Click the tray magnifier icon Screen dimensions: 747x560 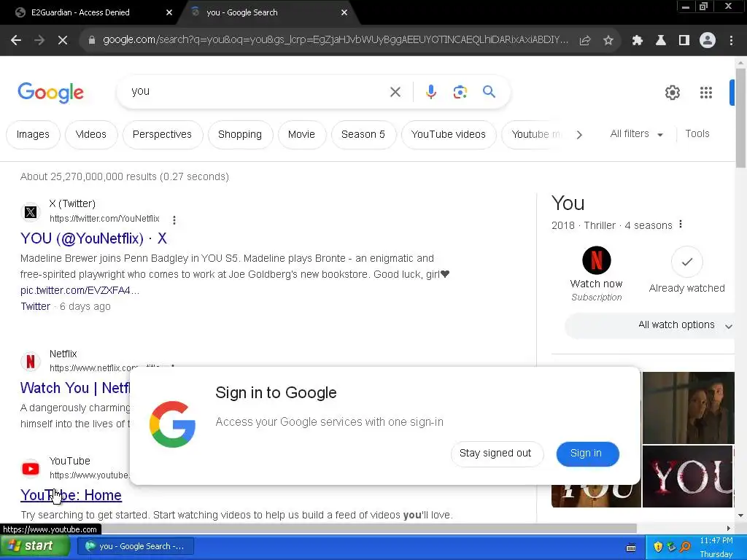[685, 547]
